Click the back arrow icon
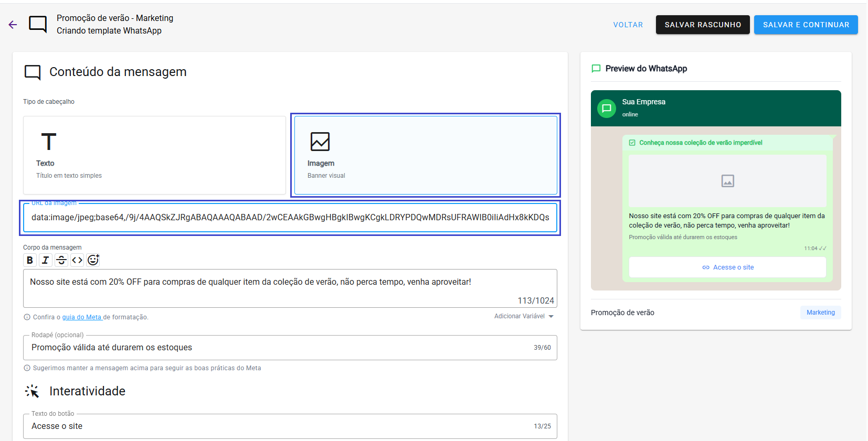This screenshot has width=868, height=441. 13,25
